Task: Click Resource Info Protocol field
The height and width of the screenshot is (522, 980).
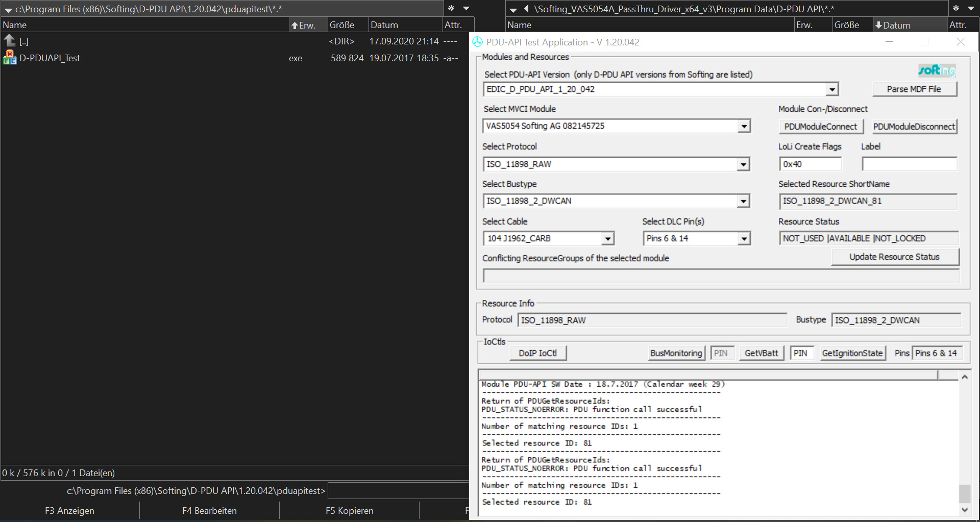Action: click(652, 320)
